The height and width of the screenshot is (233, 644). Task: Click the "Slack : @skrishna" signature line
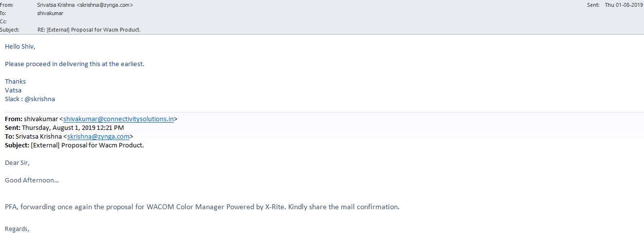(x=30, y=99)
